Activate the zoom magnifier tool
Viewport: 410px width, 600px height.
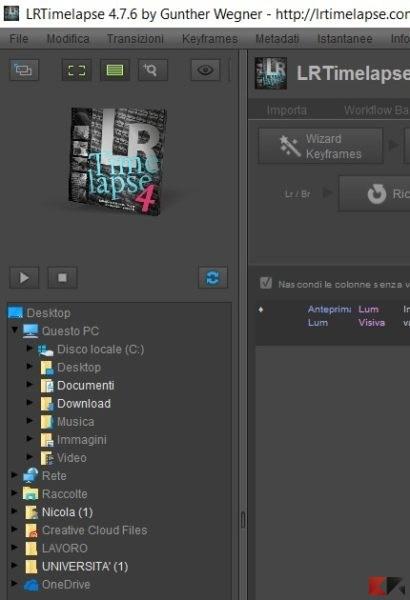point(153,70)
